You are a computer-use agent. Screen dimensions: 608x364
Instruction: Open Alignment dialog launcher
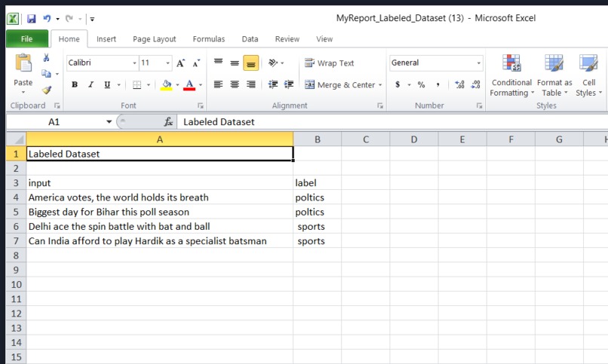(380, 106)
